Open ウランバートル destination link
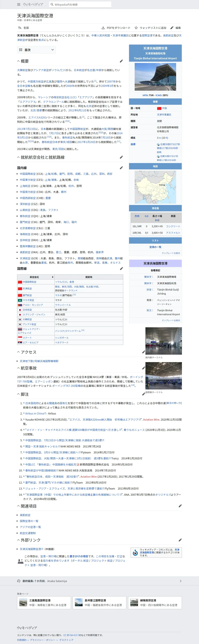 pos(63,305)
